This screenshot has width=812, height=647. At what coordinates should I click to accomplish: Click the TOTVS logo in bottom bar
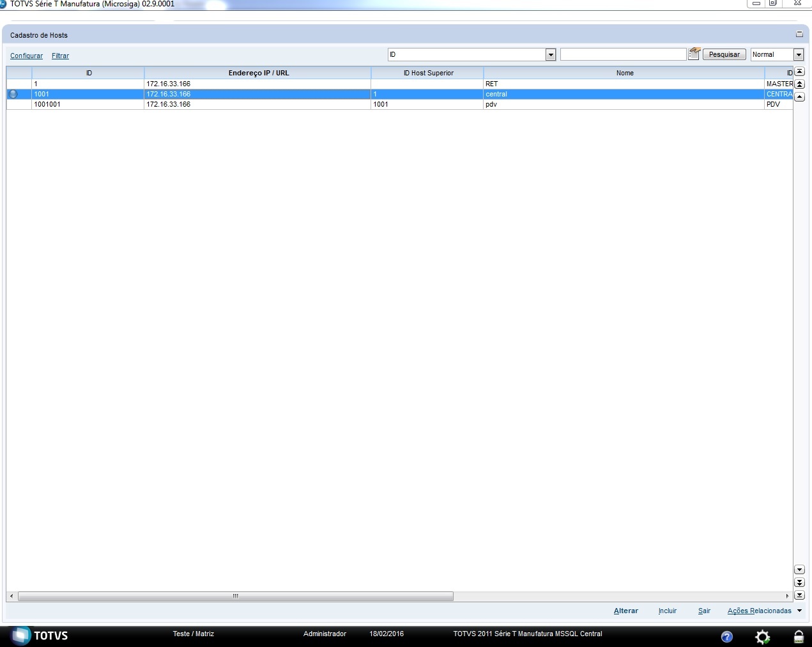[x=40, y=636]
